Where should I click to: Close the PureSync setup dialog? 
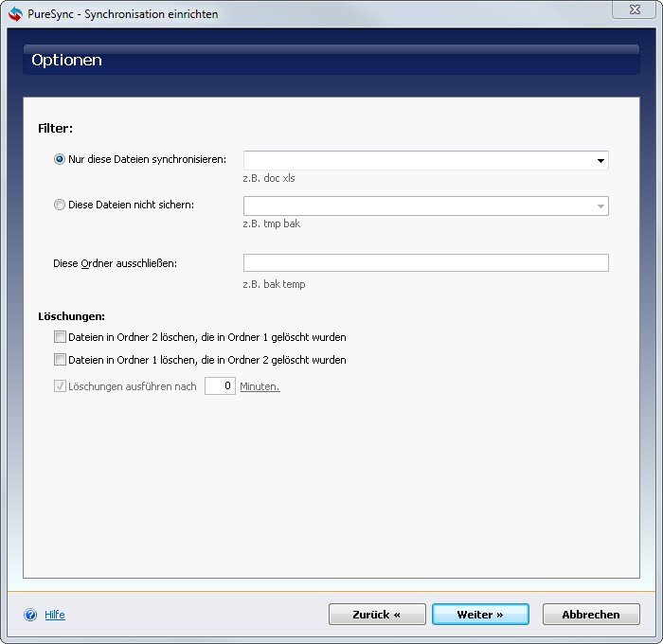[636, 10]
